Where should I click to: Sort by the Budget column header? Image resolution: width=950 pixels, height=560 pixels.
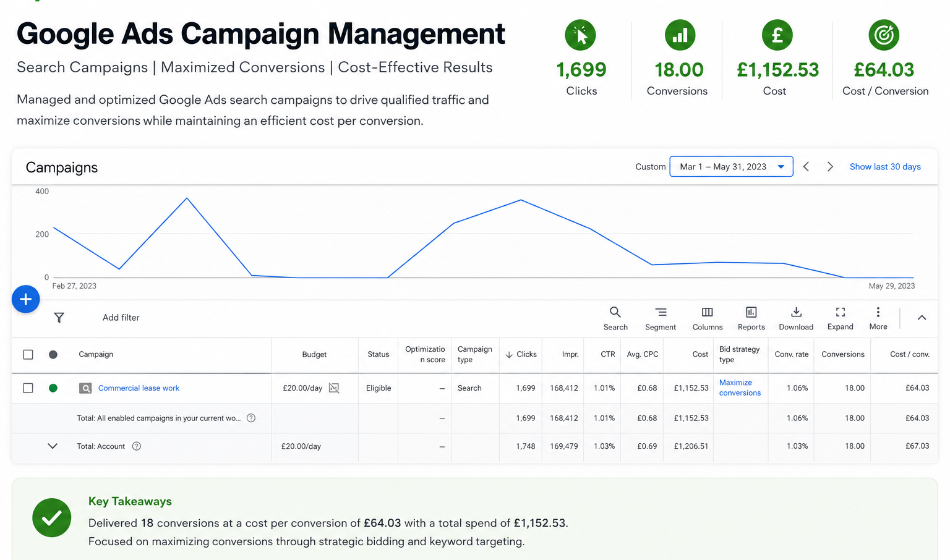[314, 355]
